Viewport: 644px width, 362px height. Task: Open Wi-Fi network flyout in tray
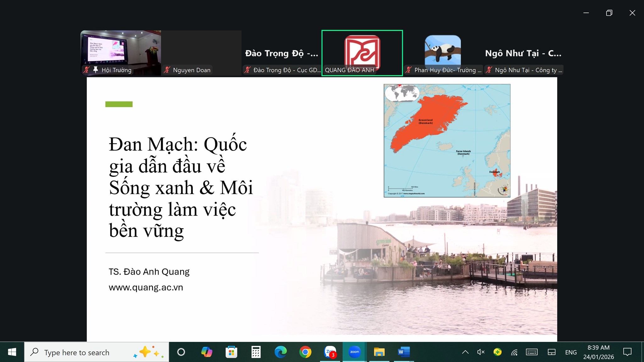pos(514,352)
